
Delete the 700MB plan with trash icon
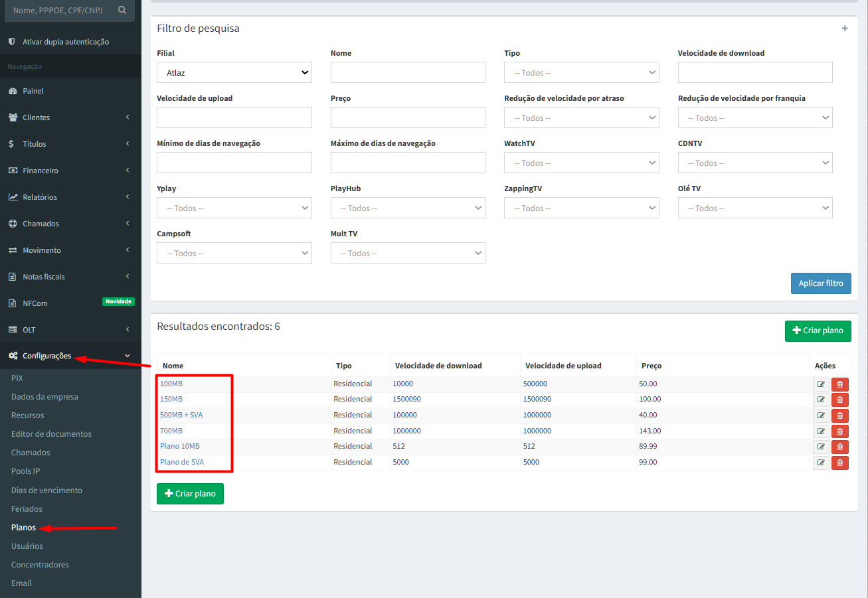click(839, 431)
